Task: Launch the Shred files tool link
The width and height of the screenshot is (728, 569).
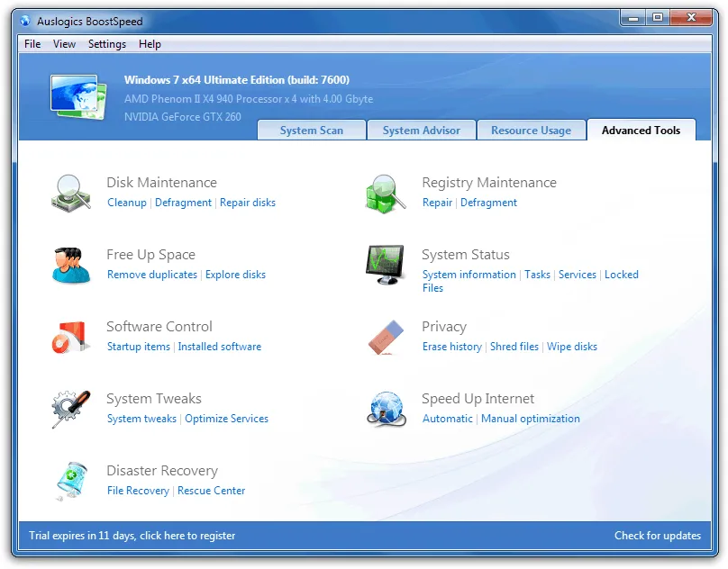Action: coord(514,347)
